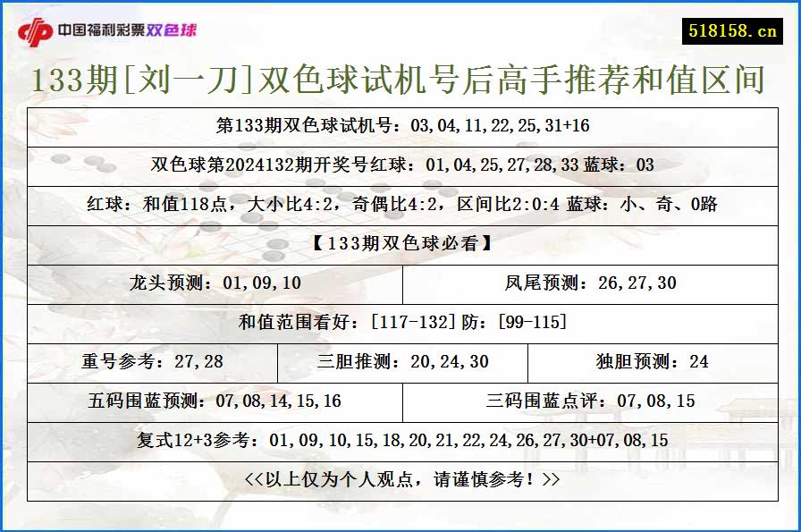Select the 复式12+3参考 numbers row
This screenshot has width=801, height=532.
(x=400, y=439)
